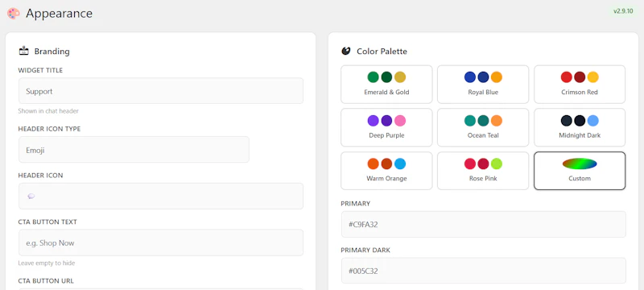Click the 'HEADER ICON TYPE' label

tap(49, 129)
